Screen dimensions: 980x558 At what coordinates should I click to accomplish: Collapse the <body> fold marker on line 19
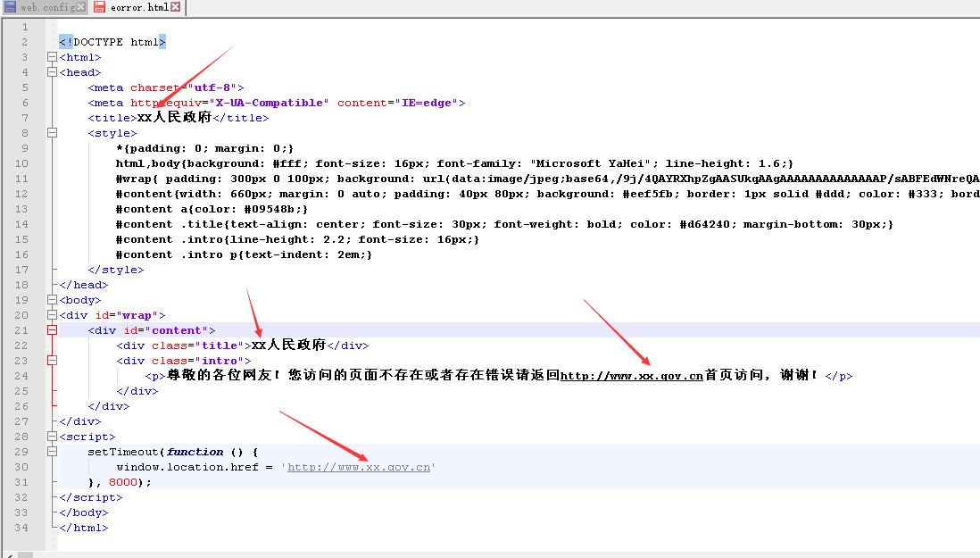pos(52,300)
